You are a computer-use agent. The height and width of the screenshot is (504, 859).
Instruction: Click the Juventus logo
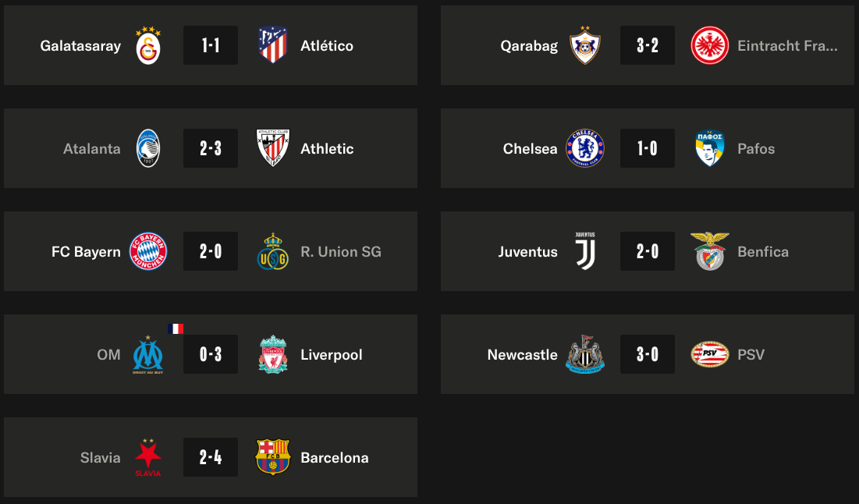coord(585,251)
